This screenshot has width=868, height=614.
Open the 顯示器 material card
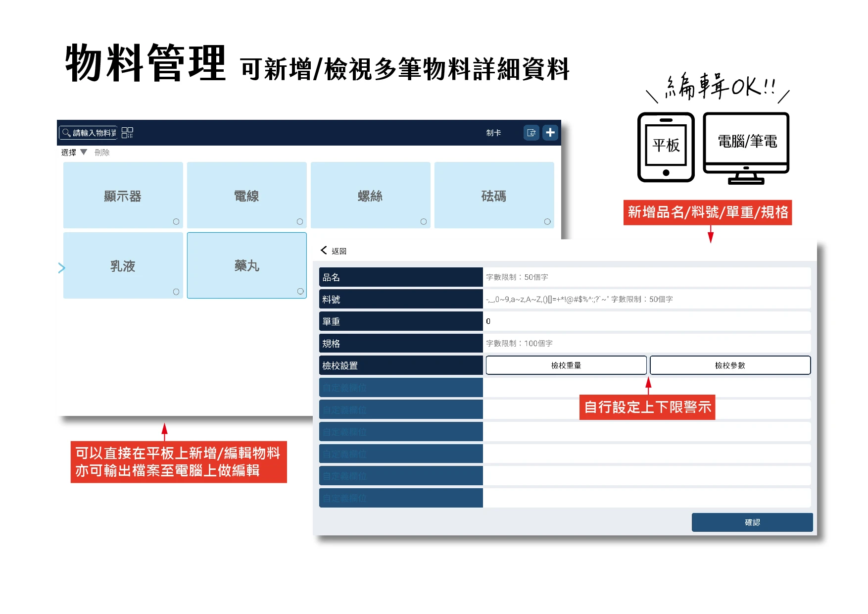(x=123, y=195)
